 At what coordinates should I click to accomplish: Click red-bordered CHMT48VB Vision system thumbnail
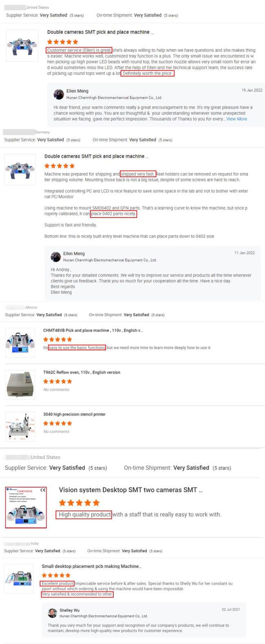[26, 507]
